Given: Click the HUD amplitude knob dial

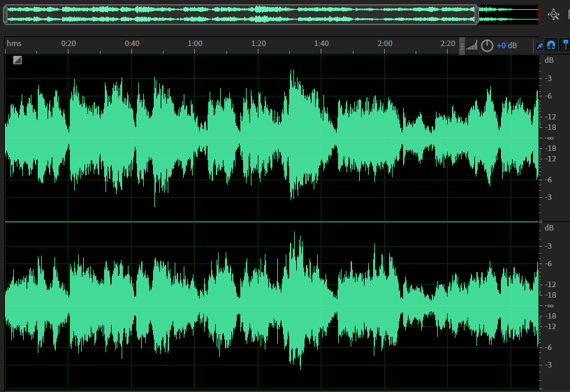Looking at the screenshot, I should 487,46.
